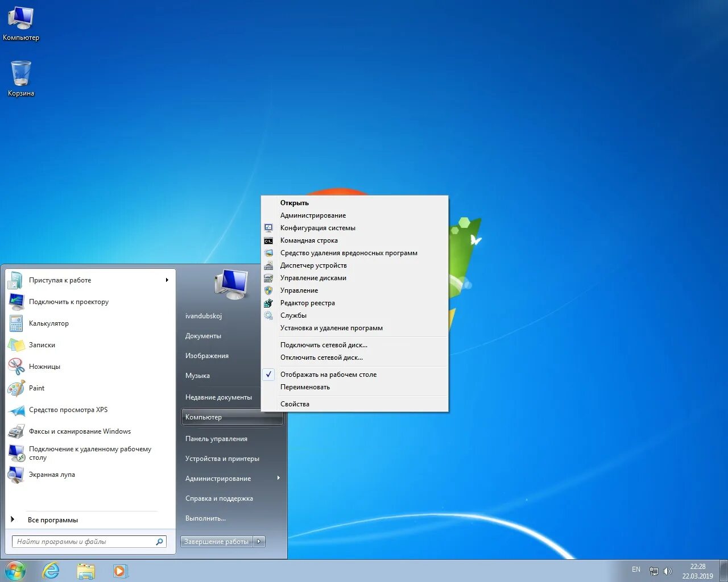Launch Экранная лупа magnifier icon

16,475
